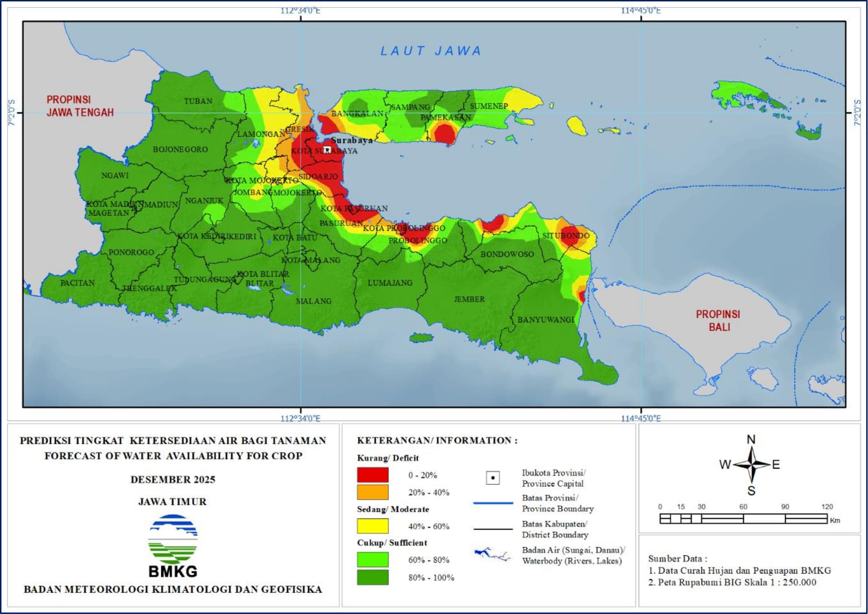Click the TRENGGALEK district label
The height and width of the screenshot is (614, 868).
[x=150, y=288]
